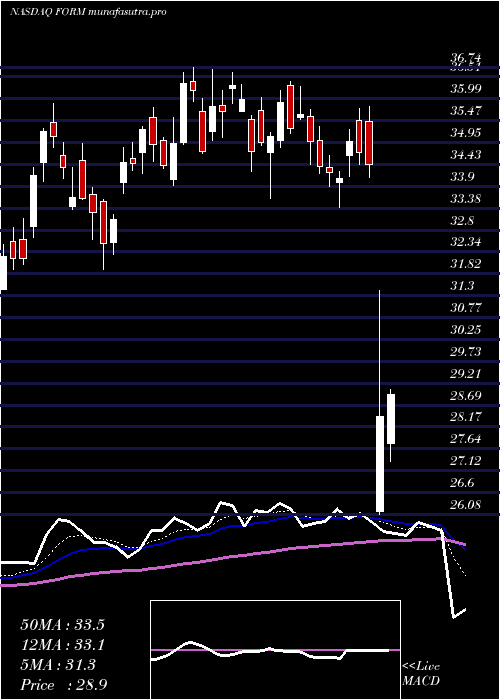Click the Price : 28.9 readout
The width and height of the screenshot is (500, 700).
63,685
